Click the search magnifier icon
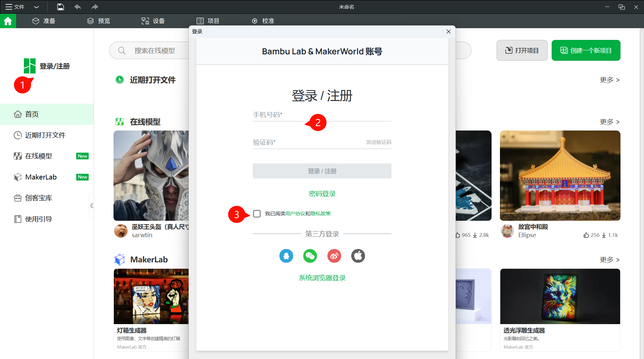 pyautogui.click(x=122, y=51)
